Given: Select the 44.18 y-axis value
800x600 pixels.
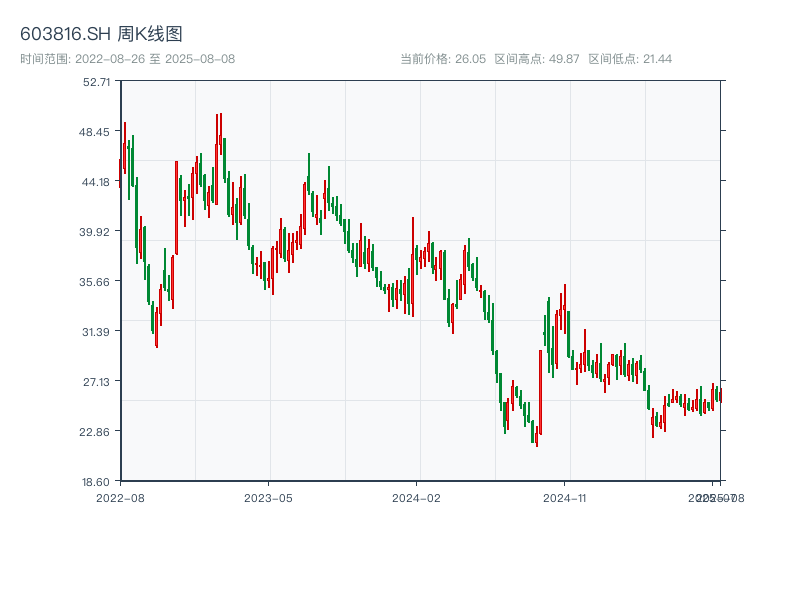Looking at the screenshot, I should click(97, 182).
